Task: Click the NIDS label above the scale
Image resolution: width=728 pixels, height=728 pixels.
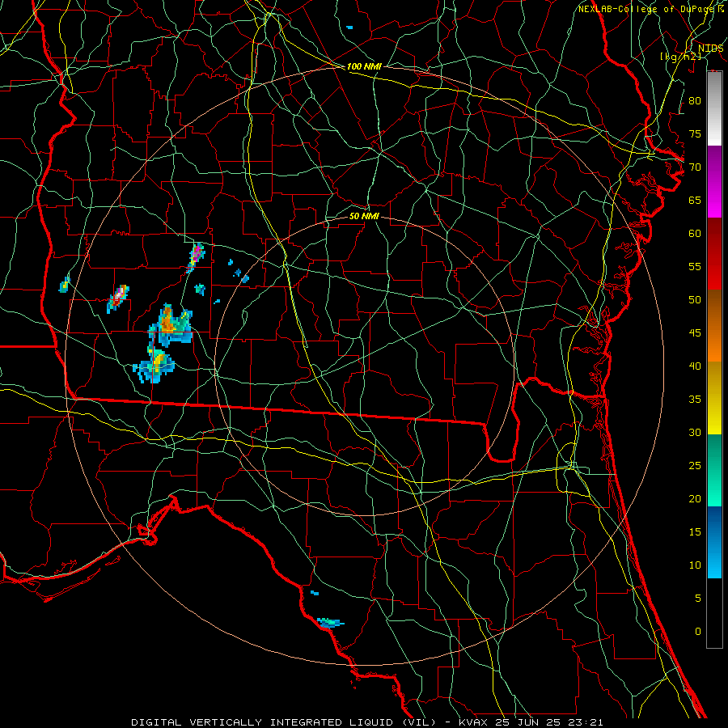Action: (710, 48)
